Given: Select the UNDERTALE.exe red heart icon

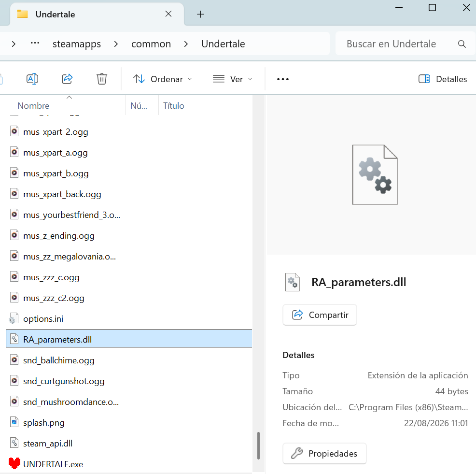Looking at the screenshot, I should (14, 463).
